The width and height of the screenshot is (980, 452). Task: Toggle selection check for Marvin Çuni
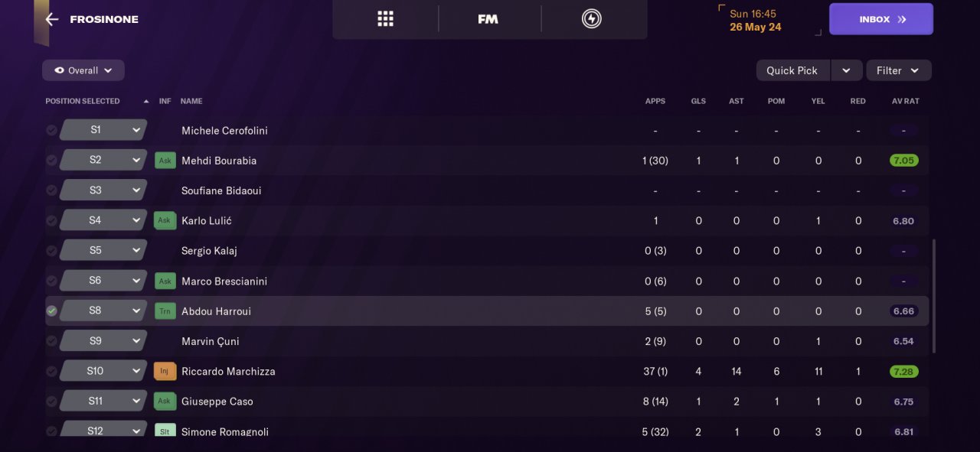click(51, 341)
